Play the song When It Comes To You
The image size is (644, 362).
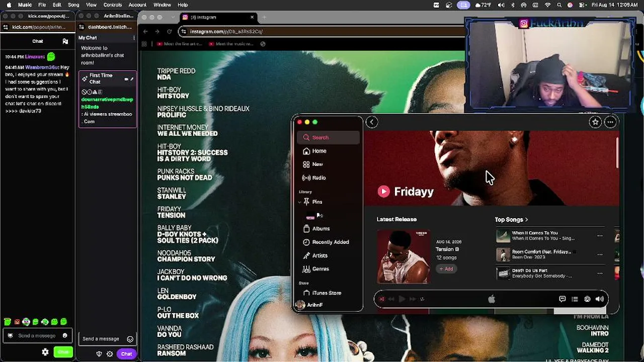tap(503, 236)
